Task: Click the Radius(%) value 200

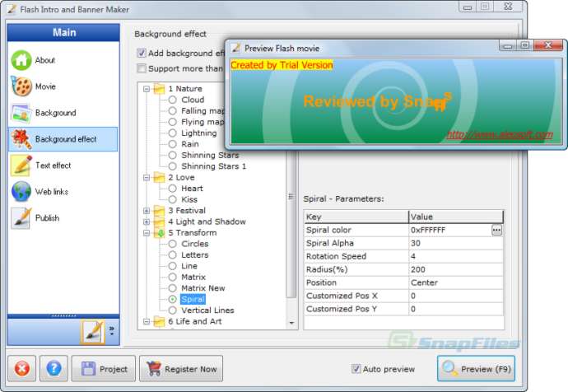Action: pos(418,269)
